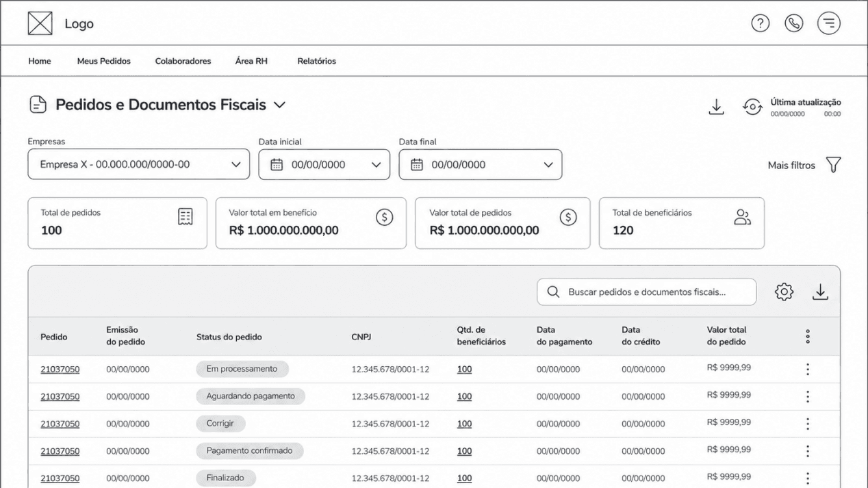Open Colaboradores menu
868x488 pixels.
click(183, 61)
